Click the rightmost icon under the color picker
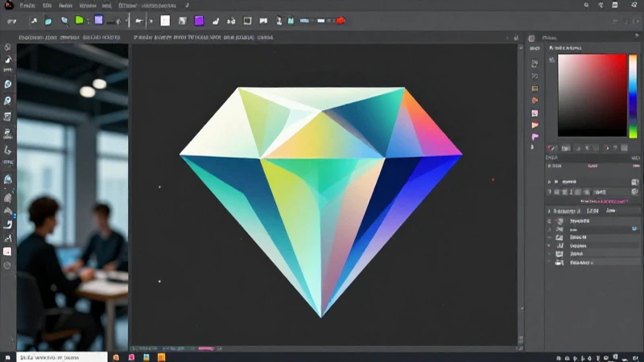Image resolution: width=644 pixels, height=362 pixels. [625, 148]
